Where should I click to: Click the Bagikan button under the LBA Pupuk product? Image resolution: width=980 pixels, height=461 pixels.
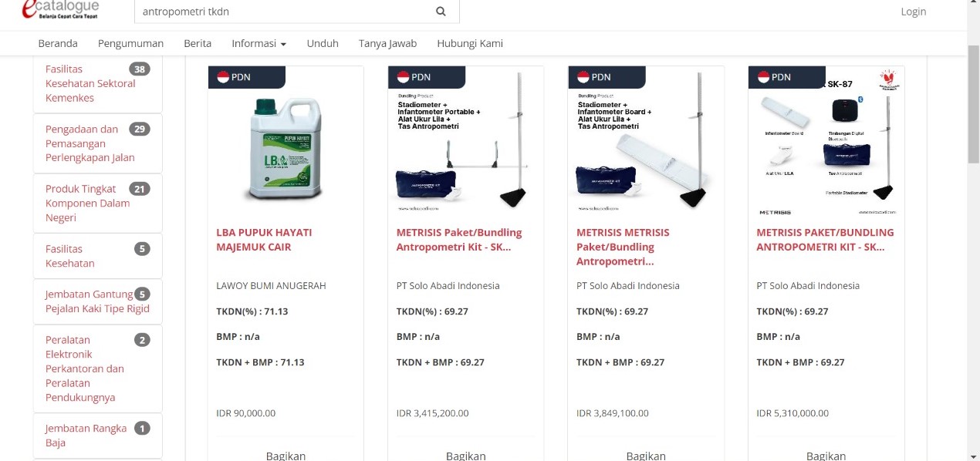286,456
